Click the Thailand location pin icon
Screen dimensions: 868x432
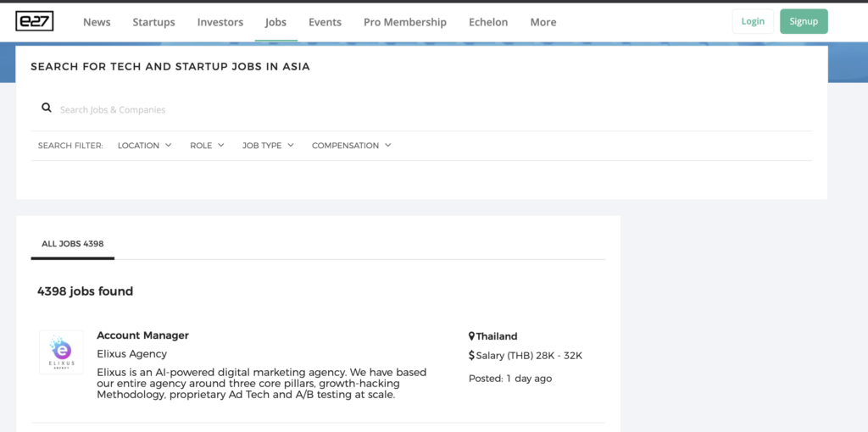pos(471,335)
